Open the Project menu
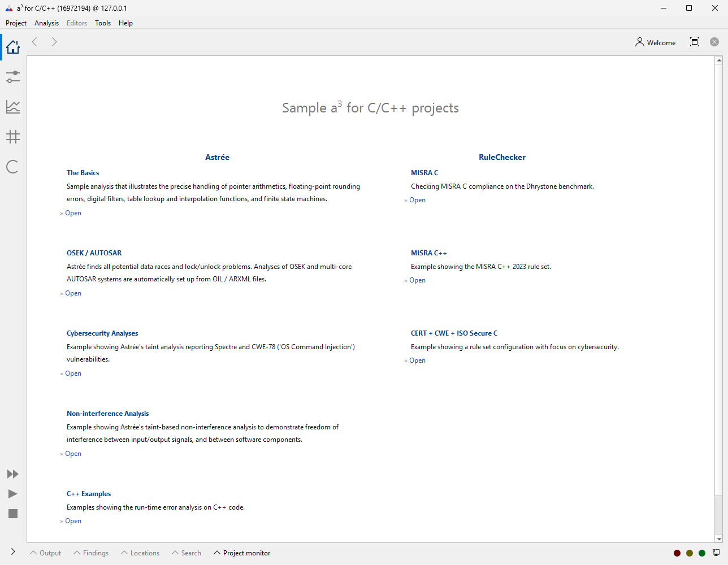 click(16, 23)
